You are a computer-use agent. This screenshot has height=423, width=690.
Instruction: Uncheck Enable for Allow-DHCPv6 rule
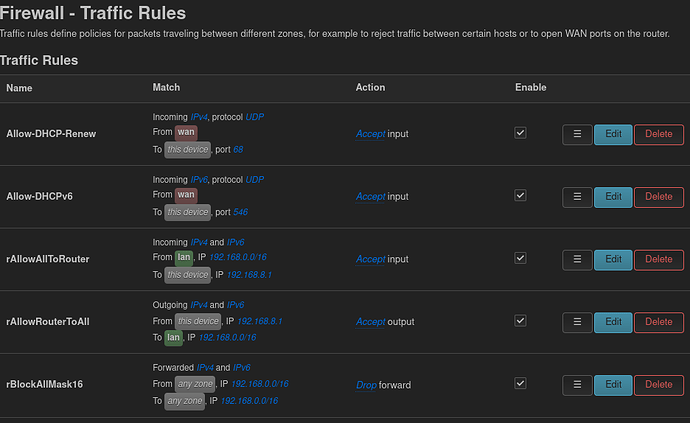tap(519, 196)
